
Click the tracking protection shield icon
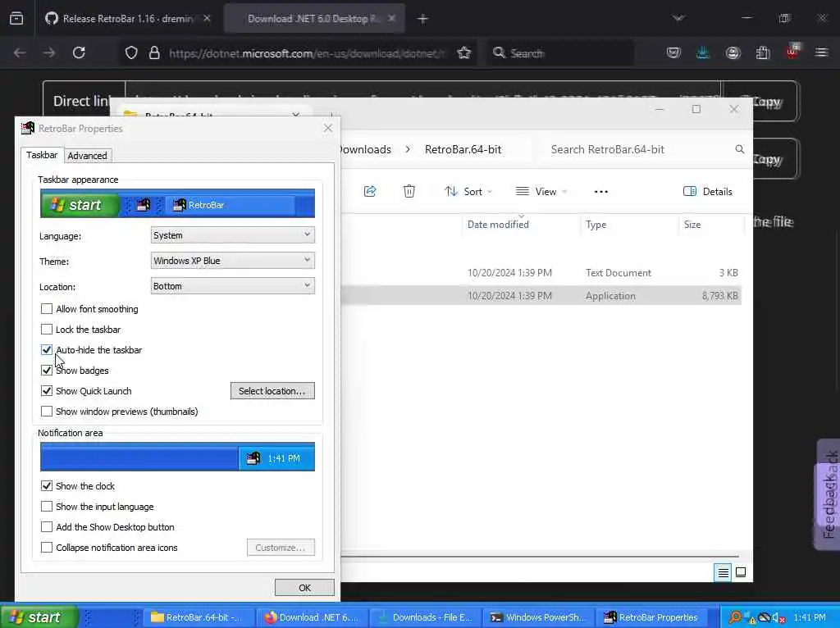131,52
